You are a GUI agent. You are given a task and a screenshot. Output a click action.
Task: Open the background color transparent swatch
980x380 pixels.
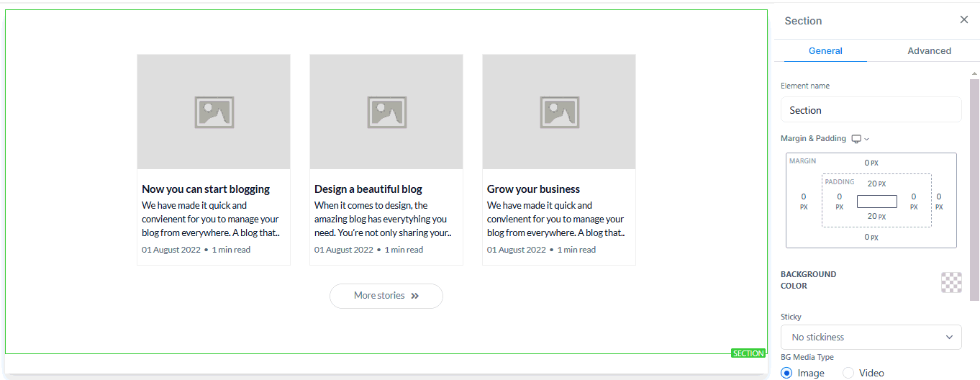click(x=951, y=282)
